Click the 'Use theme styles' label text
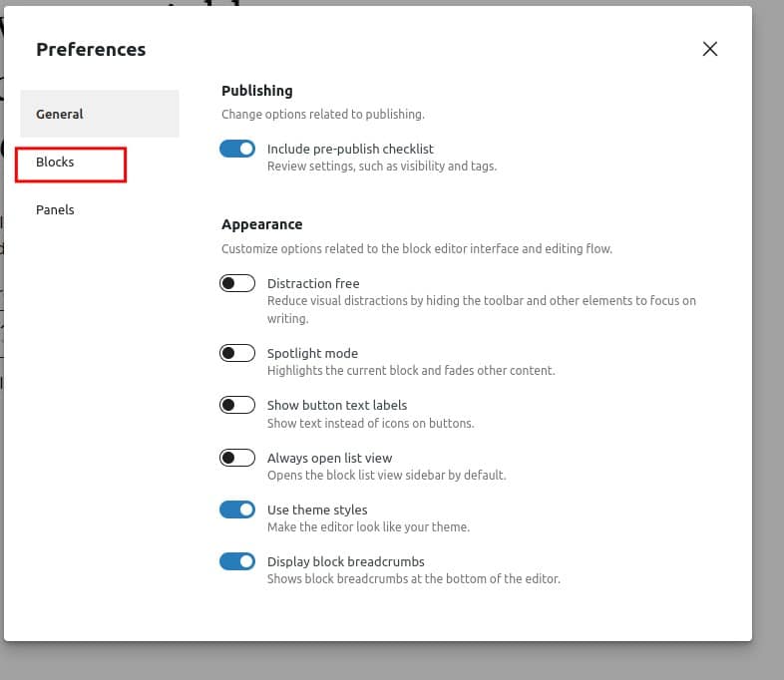 coord(317,510)
